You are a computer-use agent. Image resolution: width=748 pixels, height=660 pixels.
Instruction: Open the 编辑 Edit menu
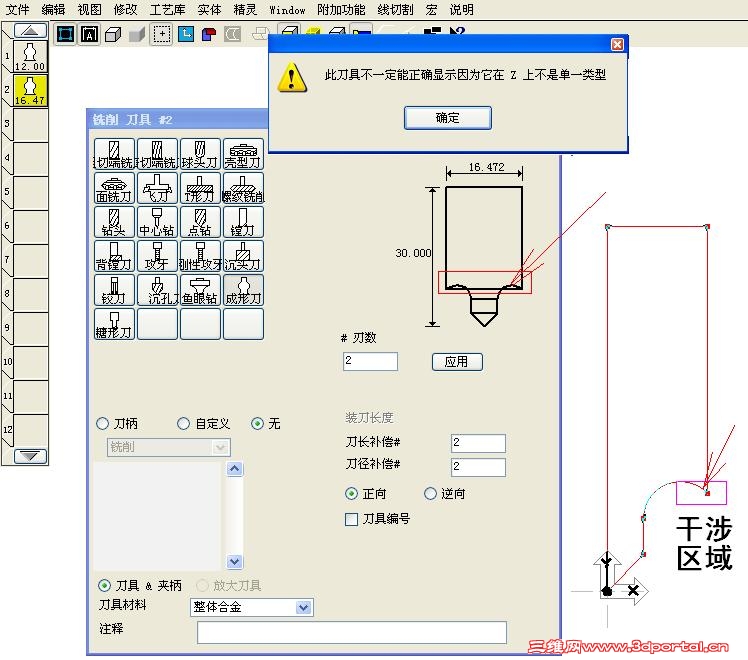click(53, 9)
